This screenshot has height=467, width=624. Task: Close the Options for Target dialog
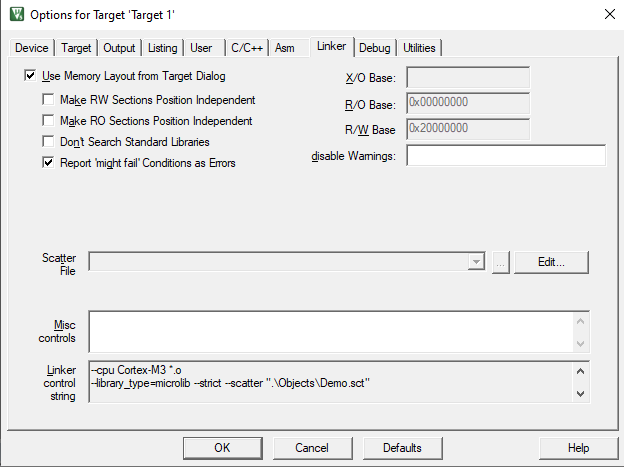click(609, 14)
